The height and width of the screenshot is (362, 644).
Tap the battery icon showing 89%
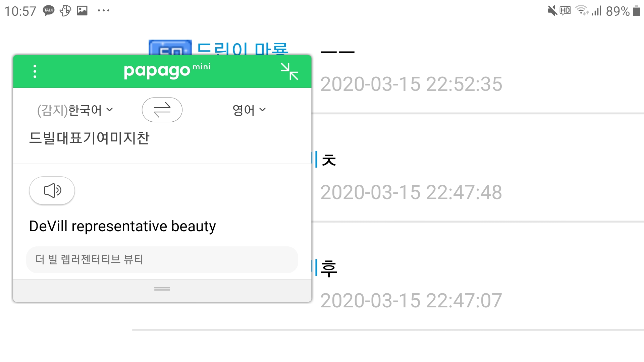click(636, 11)
